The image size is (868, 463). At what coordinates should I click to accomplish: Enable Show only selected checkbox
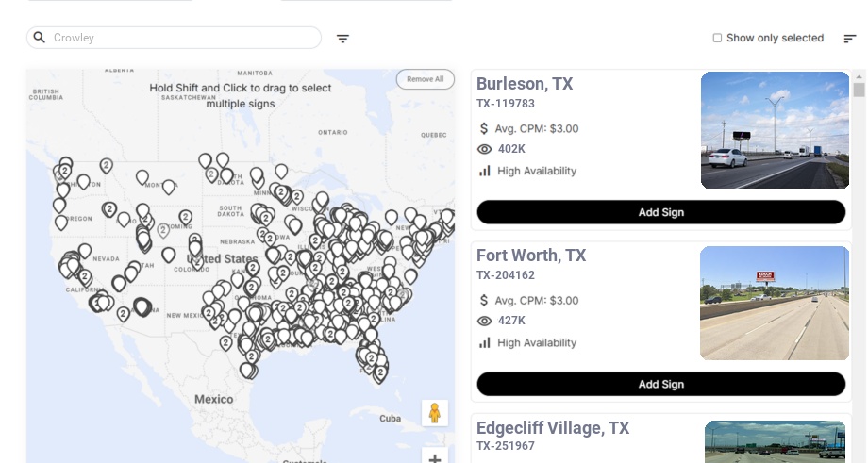point(717,39)
